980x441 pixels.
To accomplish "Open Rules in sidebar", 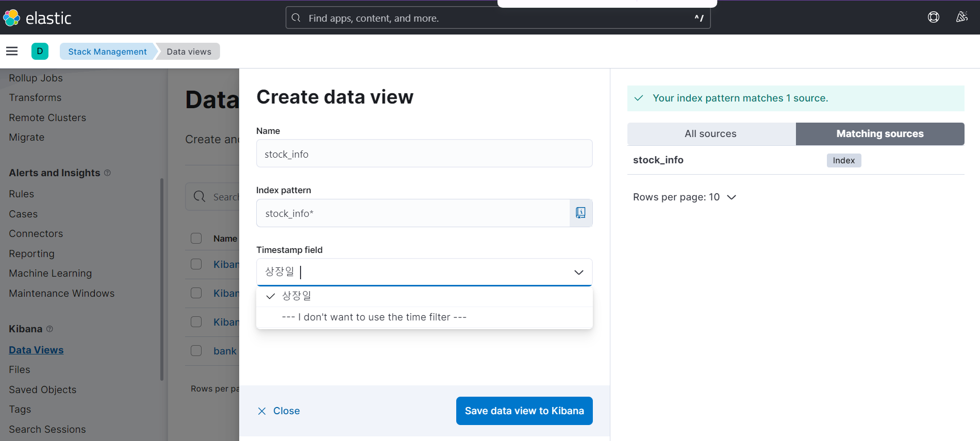I will click(21, 194).
